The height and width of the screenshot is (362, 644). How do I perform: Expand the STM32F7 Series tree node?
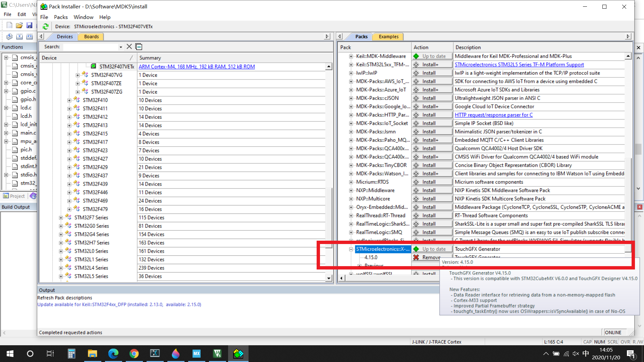[x=61, y=218]
